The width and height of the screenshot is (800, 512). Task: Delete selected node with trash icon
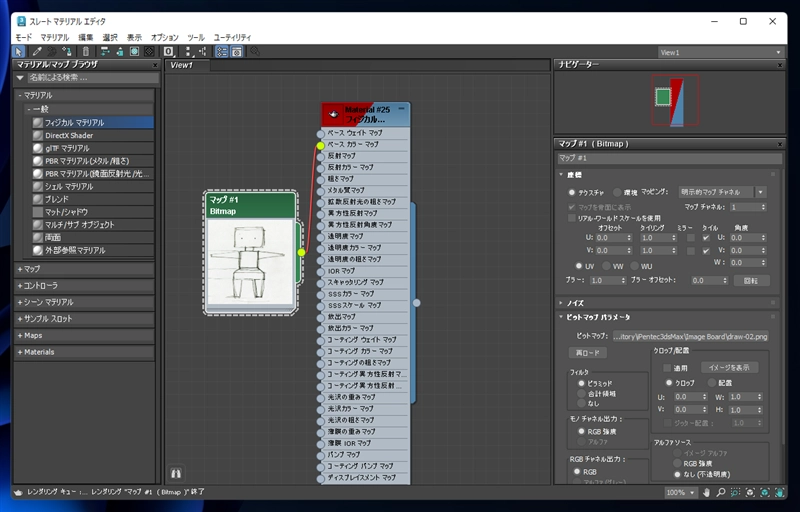pyautogui.click(x=86, y=52)
